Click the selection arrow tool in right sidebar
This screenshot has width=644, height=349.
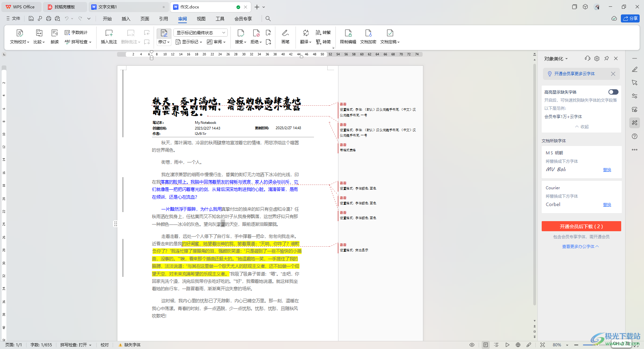[635, 83]
